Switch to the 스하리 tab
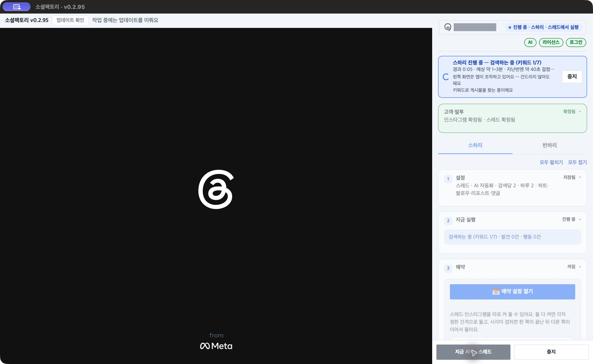 (x=475, y=145)
